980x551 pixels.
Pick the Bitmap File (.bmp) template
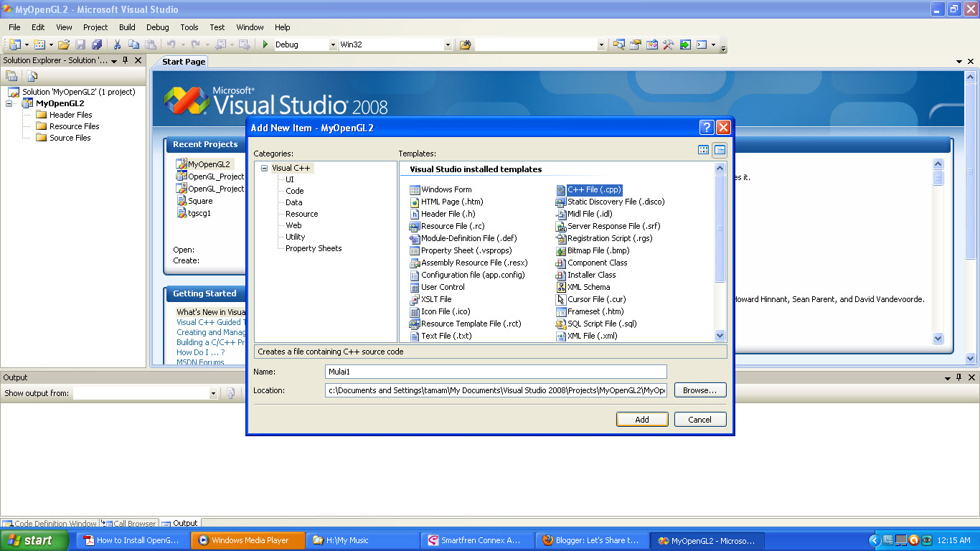(x=592, y=250)
